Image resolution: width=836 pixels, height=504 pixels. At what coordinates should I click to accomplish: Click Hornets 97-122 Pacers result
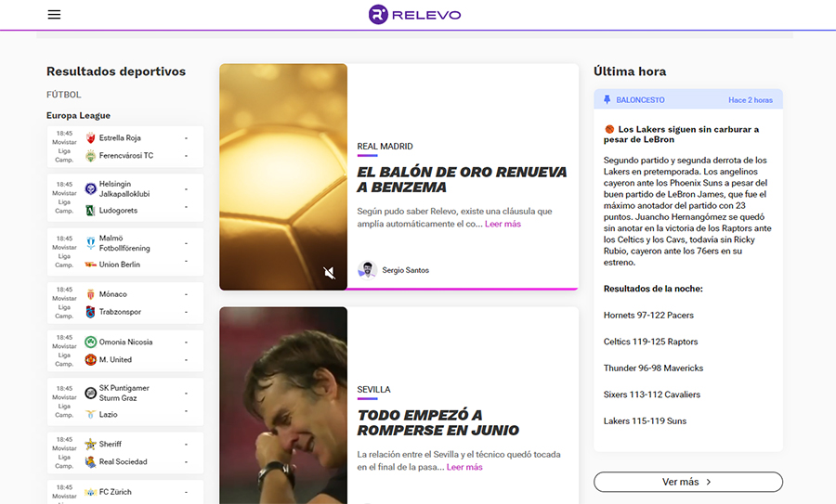click(648, 315)
